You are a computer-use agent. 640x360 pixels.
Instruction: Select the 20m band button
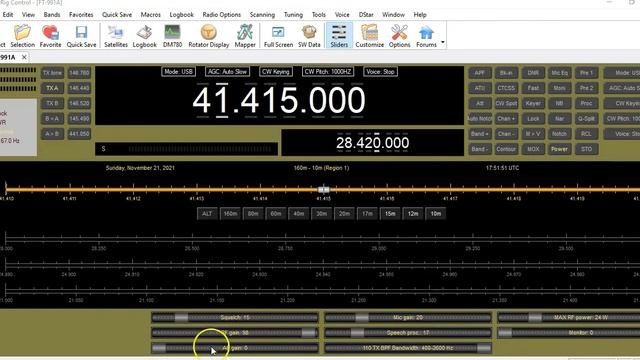pos(344,214)
